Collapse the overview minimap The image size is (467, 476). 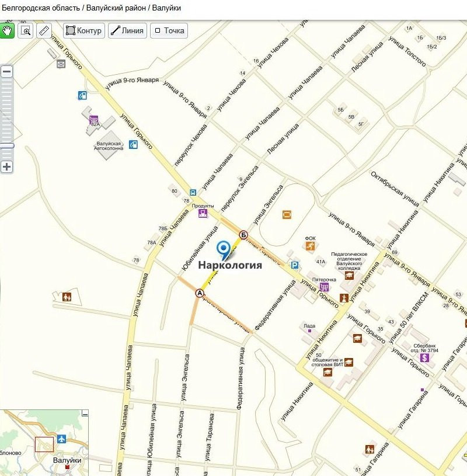pyautogui.click(x=85, y=413)
